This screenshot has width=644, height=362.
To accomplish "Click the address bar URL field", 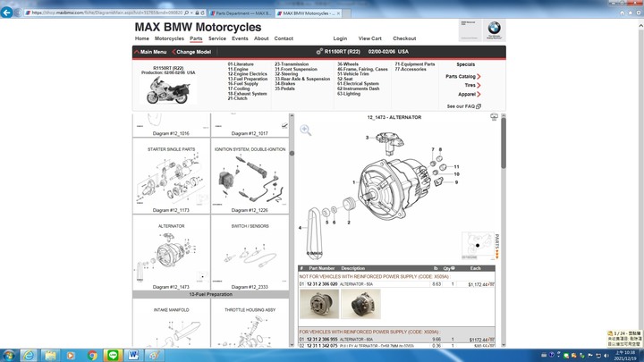I will pyautogui.click(x=105, y=13).
